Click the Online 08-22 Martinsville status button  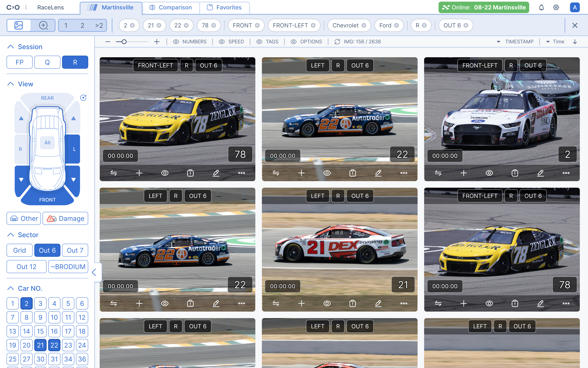tap(484, 7)
